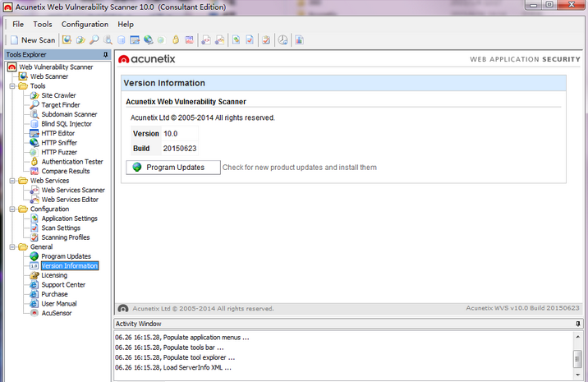Image resolution: width=588 pixels, height=382 pixels.
Task: Click Activity Window scrollbar down arrow
Action: click(x=577, y=375)
